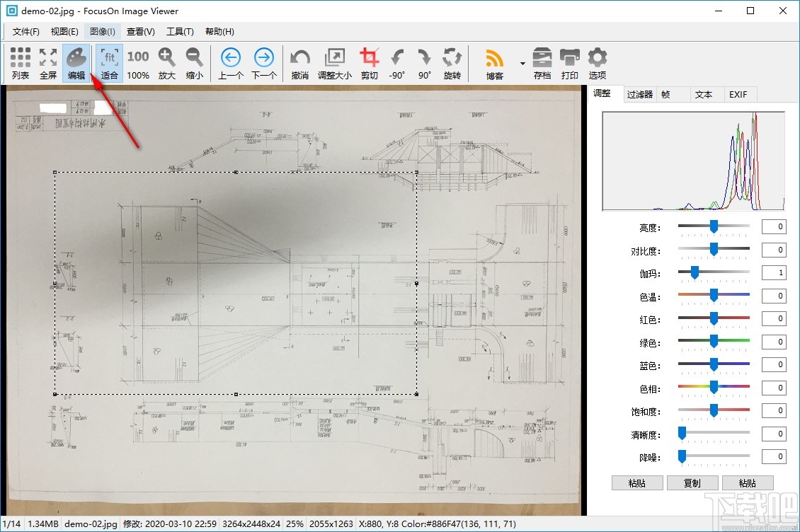The width and height of the screenshot is (800, 532).
Task: Open the 工具 tools menu
Action: (180, 31)
